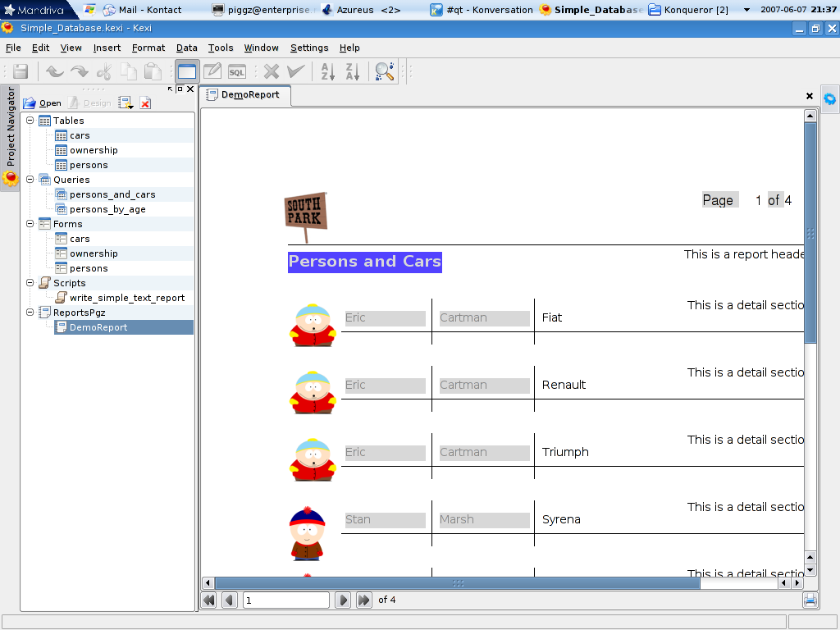Open the Format menu
Screen dimensions: 840x630
[148, 48]
